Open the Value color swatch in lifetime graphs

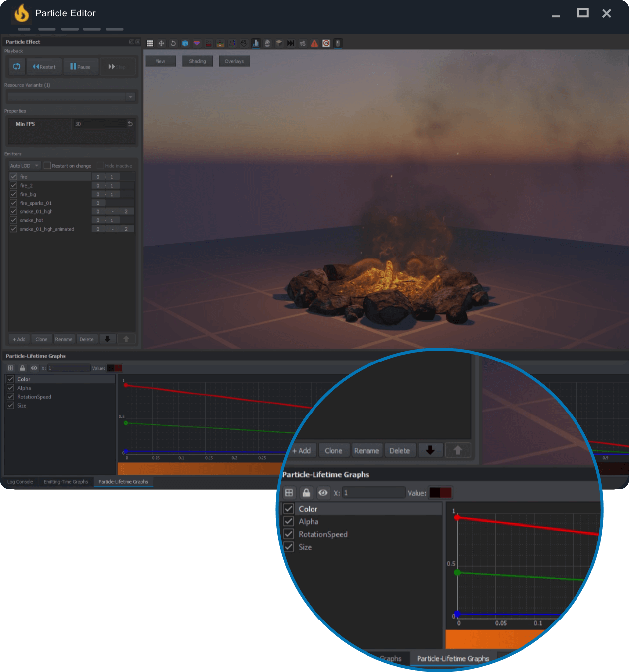coord(114,368)
